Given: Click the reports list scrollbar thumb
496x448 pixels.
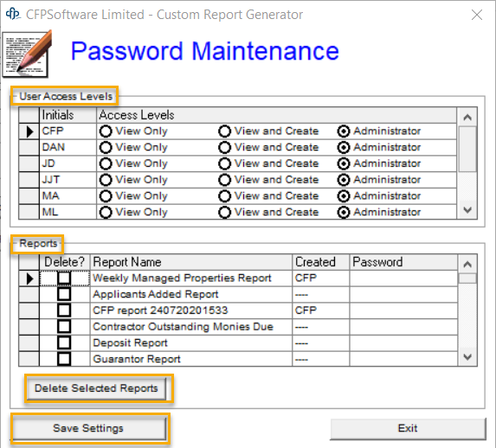Looking at the screenshot, I should pyautogui.click(x=467, y=278).
